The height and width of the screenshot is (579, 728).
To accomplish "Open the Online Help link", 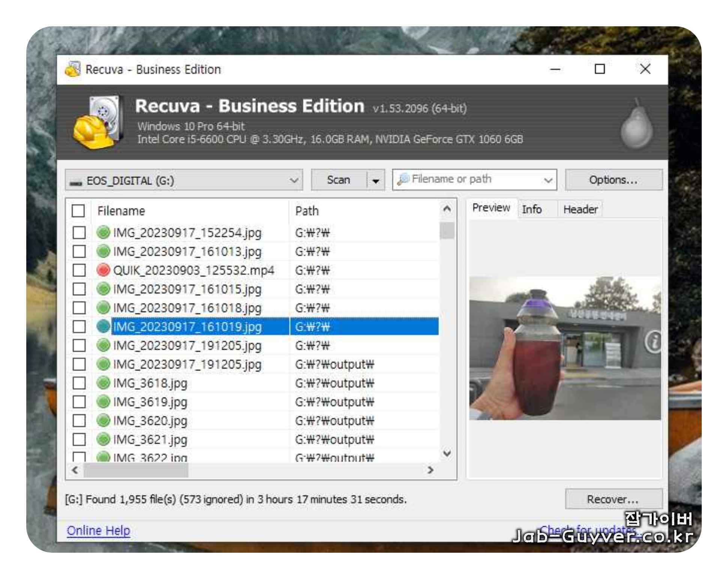I will pos(98,530).
